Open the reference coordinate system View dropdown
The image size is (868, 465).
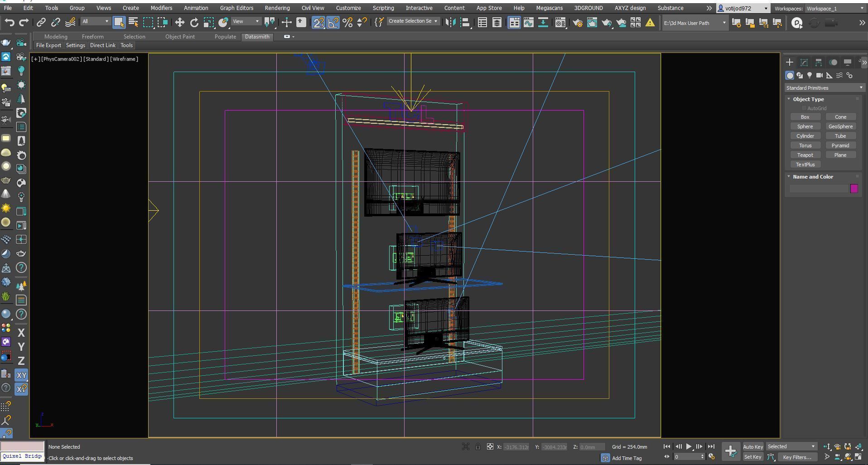tap(246, 22)
